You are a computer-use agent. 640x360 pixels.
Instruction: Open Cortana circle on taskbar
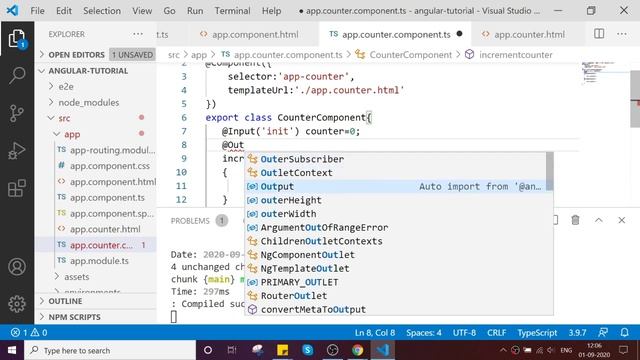tap(208, 350)
